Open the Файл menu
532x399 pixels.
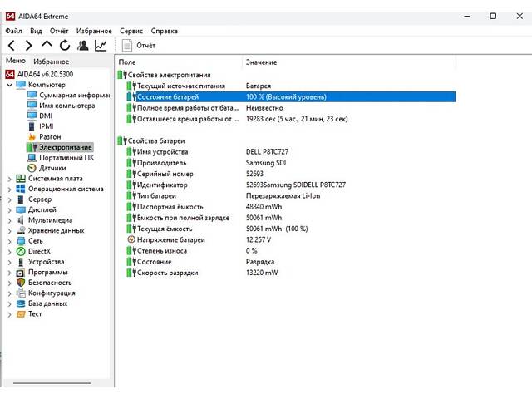(13, 31)
